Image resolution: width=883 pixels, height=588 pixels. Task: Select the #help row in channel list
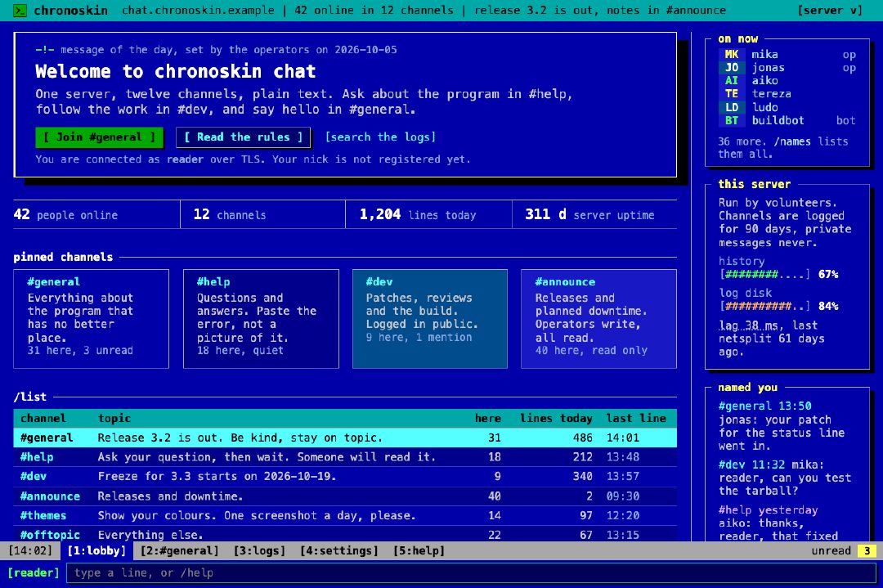345,457
